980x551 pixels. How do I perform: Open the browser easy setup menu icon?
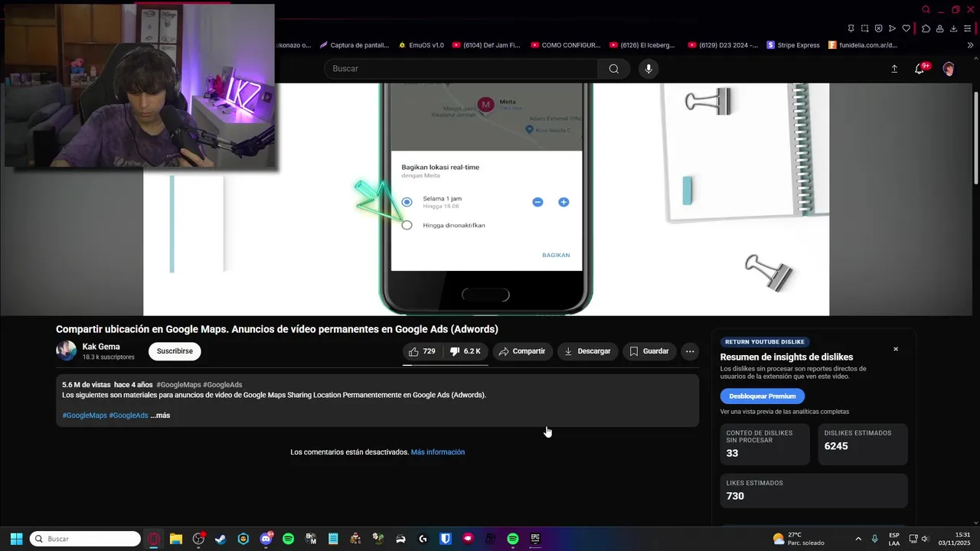969,28
